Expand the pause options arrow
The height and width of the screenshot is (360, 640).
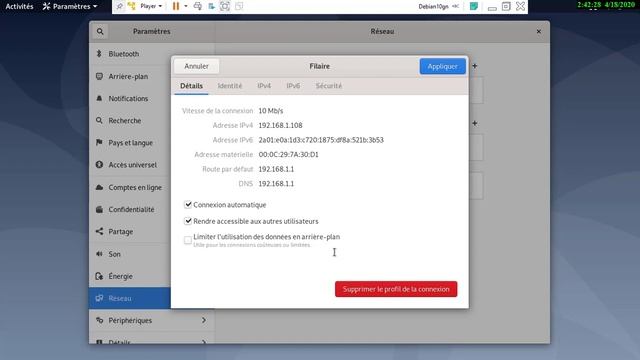(186, 6)
